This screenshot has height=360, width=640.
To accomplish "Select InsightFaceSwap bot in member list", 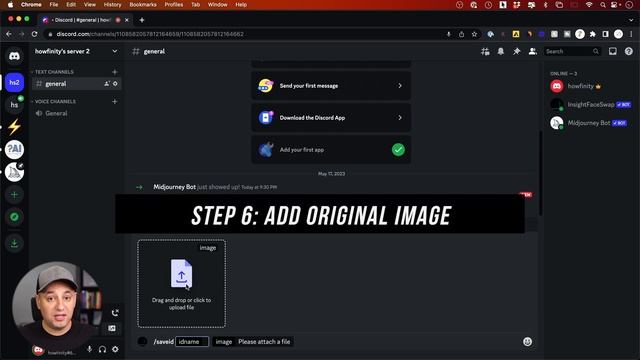I will click(590, 104).
